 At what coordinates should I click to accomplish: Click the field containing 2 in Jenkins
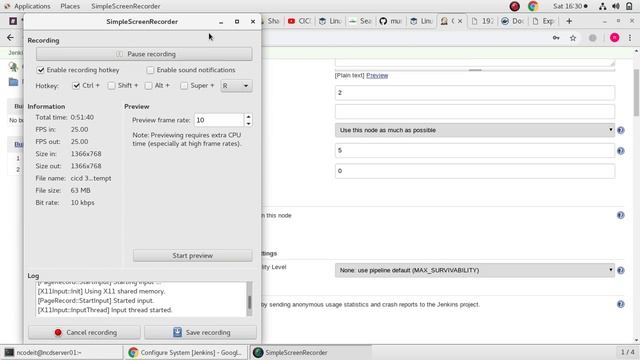tap(475, 93)
